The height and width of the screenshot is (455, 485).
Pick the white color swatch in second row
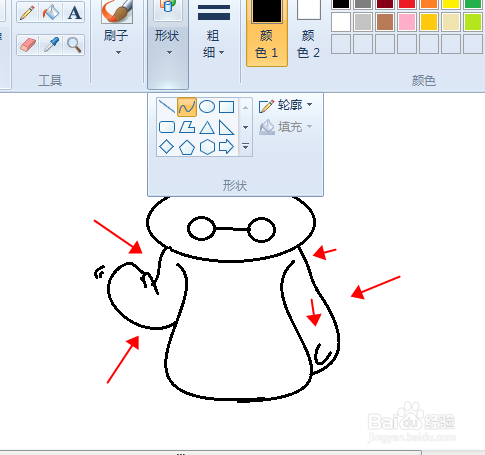341,22
